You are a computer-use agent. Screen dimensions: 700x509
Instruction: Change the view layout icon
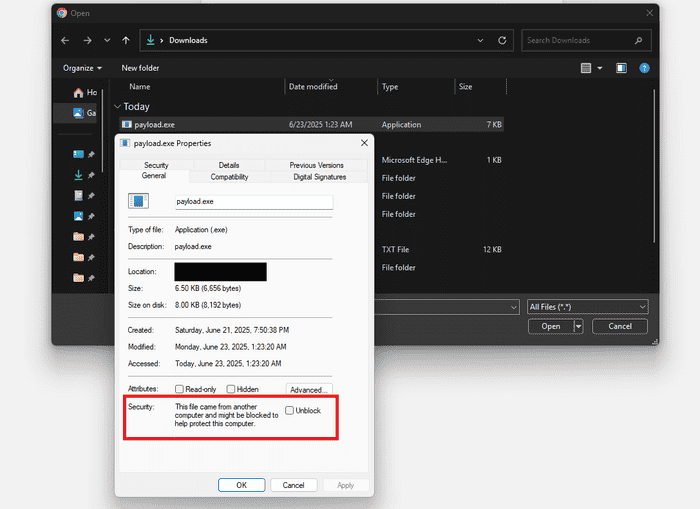586,68
